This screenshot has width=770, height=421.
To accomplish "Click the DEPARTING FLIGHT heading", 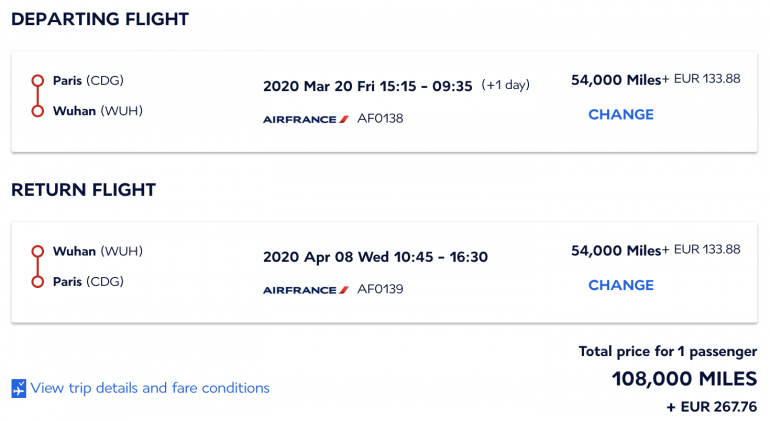I will 100,19.
